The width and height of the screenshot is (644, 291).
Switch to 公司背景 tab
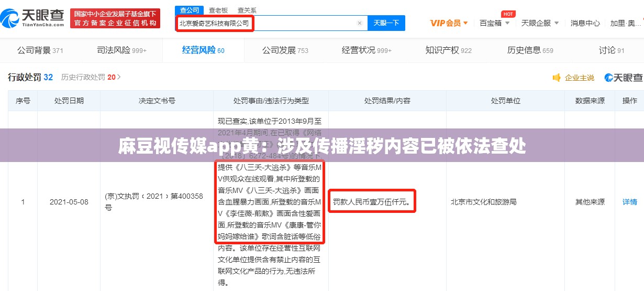pyautogui.click(x=40, y=50)
